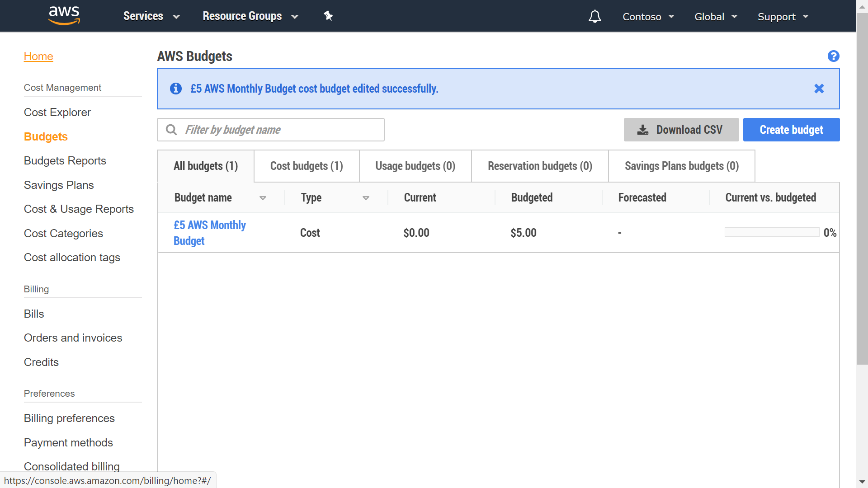Click the AWS logo
The height and width of the screenshot is (488, 868).
[64, 15]
